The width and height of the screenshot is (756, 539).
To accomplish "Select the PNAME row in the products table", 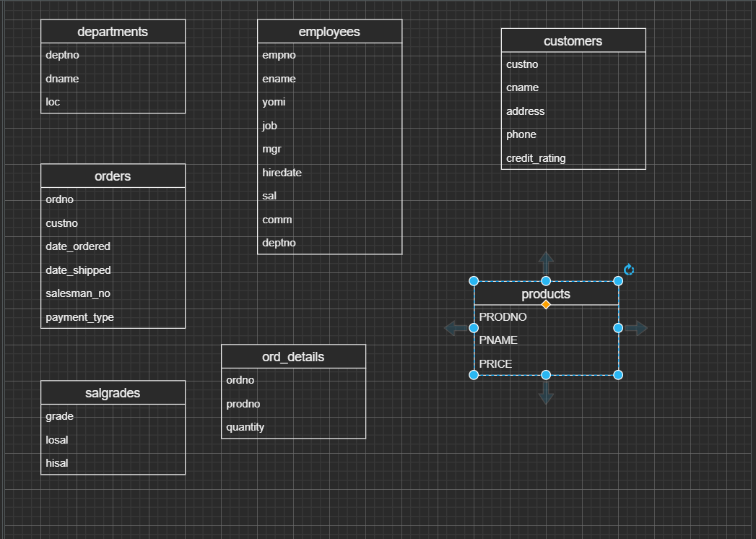I will pos(498,340).
